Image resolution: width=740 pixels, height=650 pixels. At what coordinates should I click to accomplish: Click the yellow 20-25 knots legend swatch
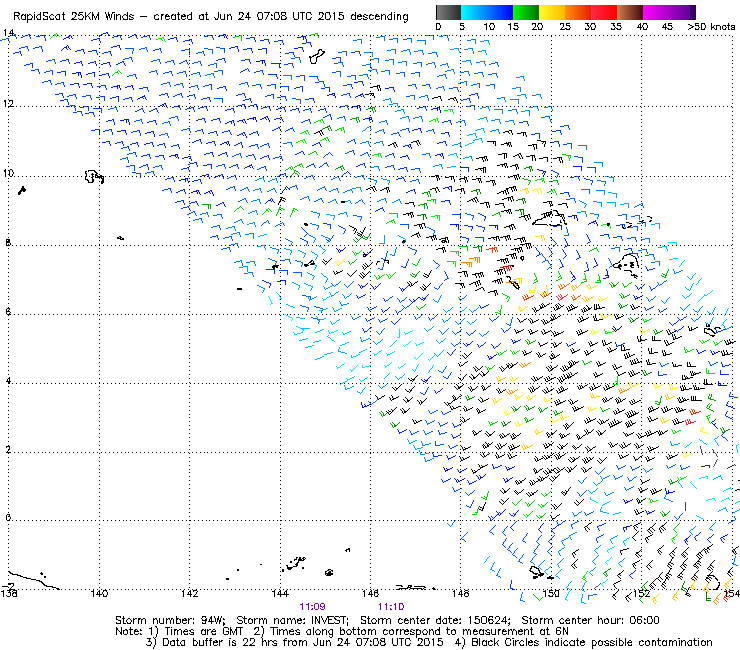[x=552, y=12]
